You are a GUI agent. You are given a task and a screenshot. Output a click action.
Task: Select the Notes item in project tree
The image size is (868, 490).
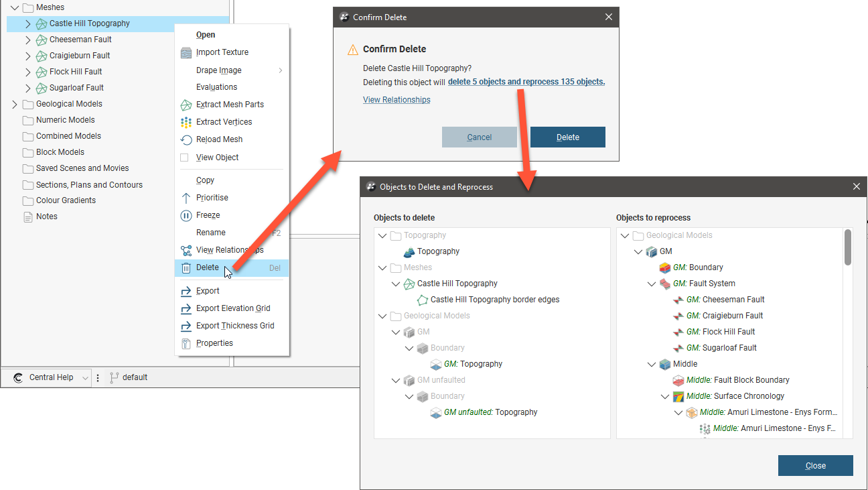[46, 217]
